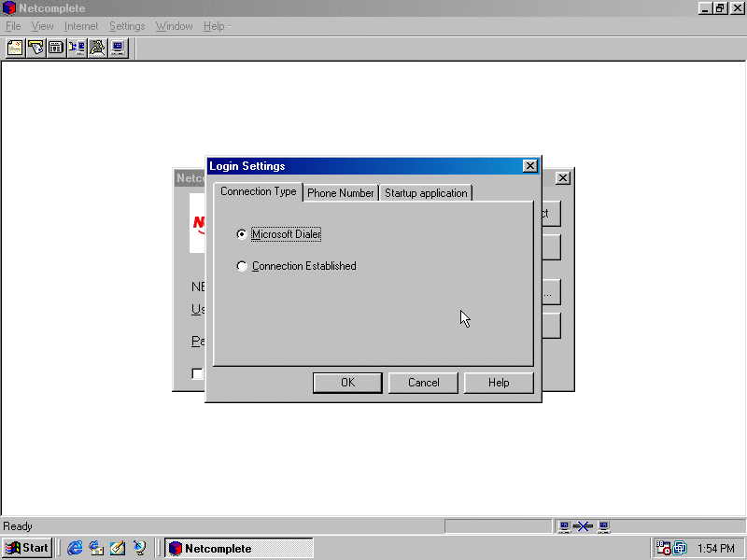Open Outlook Express from Quick Launch
Screen dimensions: 747x560
pos(96,548)
